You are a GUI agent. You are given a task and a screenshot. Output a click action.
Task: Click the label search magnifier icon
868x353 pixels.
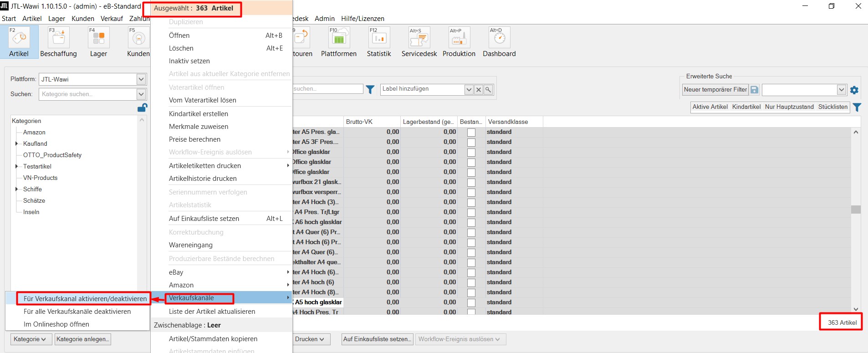click(488, 90)
